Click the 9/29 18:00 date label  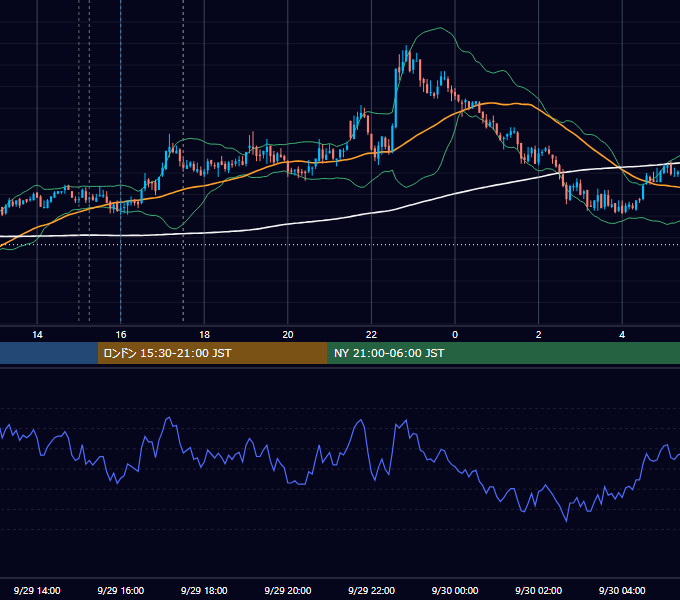click(x=204, y=590)
